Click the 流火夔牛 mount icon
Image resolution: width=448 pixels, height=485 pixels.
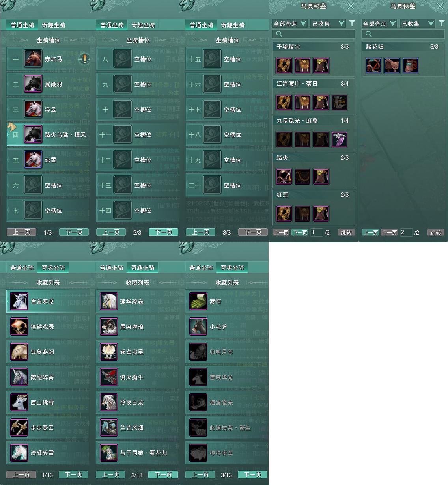109,377
